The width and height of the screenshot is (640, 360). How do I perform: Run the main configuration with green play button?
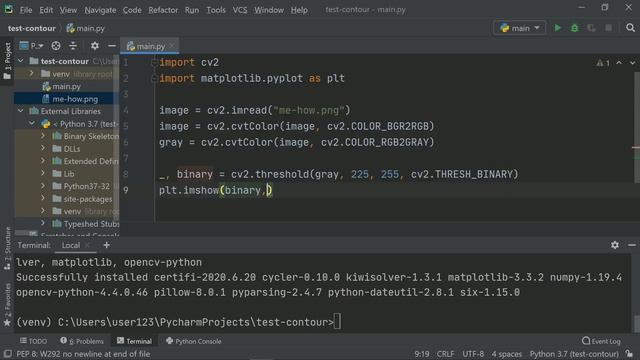pyautogui.click(x=558, y=28)
